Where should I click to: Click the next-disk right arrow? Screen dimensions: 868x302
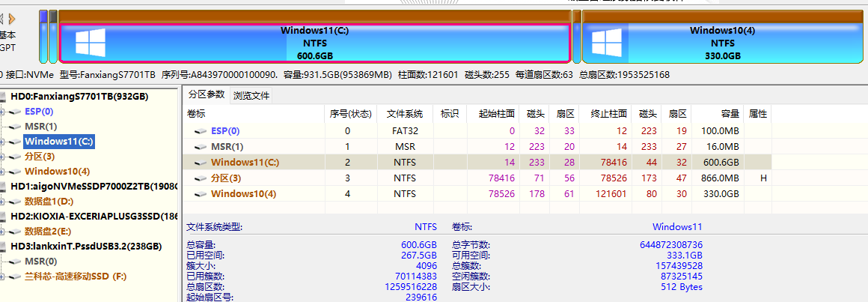click(x=12, y=19)
